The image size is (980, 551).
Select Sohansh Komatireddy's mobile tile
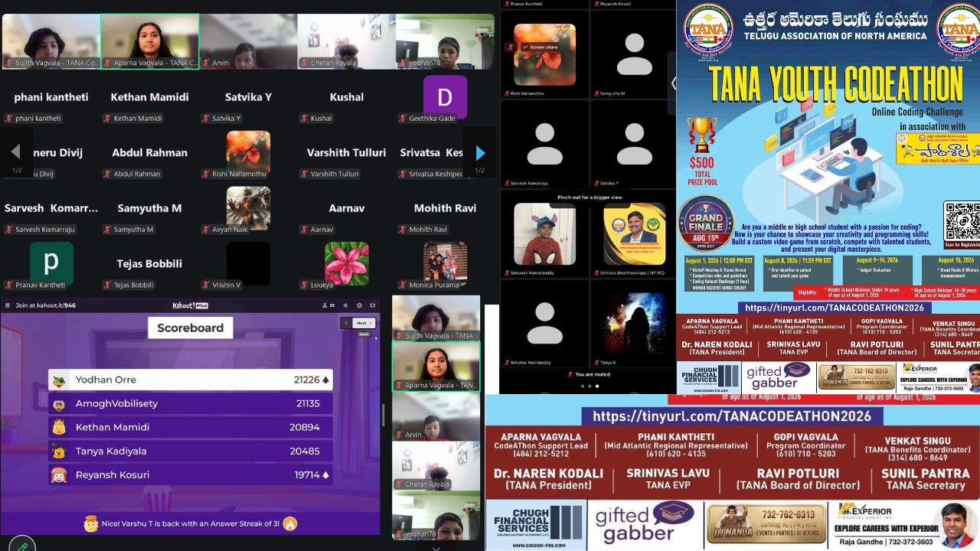(x=544, y=234)
